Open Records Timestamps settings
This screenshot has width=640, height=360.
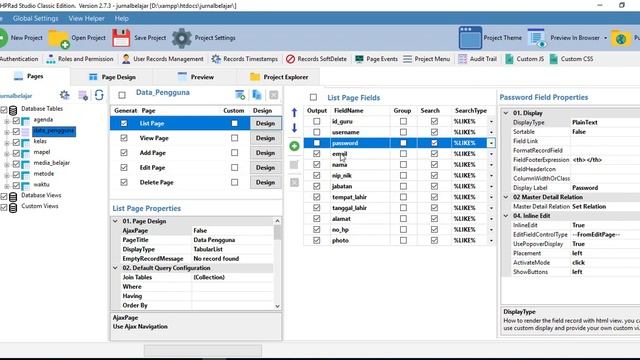click(244, 59)
